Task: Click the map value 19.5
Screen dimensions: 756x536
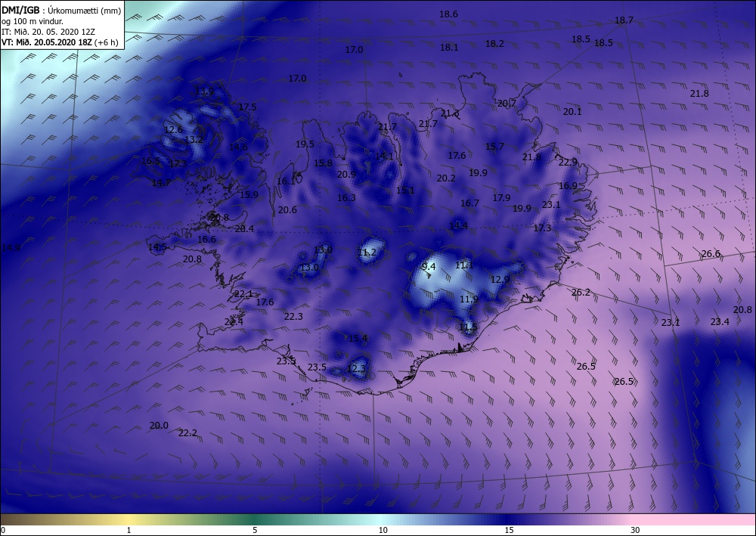Action: pos(305,144)
